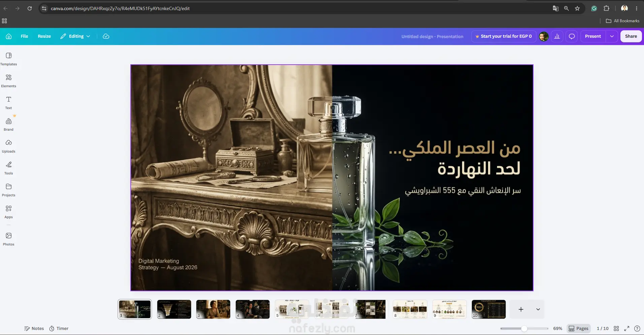Screen dimensions: 644x335
Task: Start your trial for EGP 0
Action: click(504, 36)
